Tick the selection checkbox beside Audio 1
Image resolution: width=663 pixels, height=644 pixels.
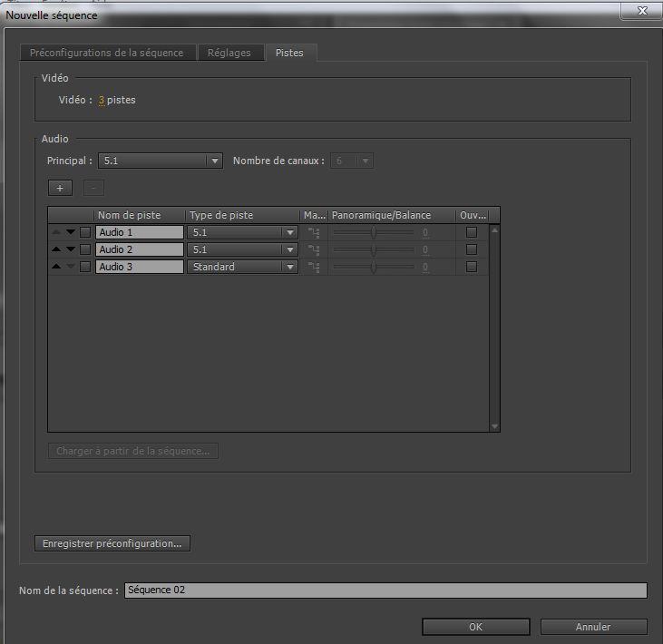85,232
